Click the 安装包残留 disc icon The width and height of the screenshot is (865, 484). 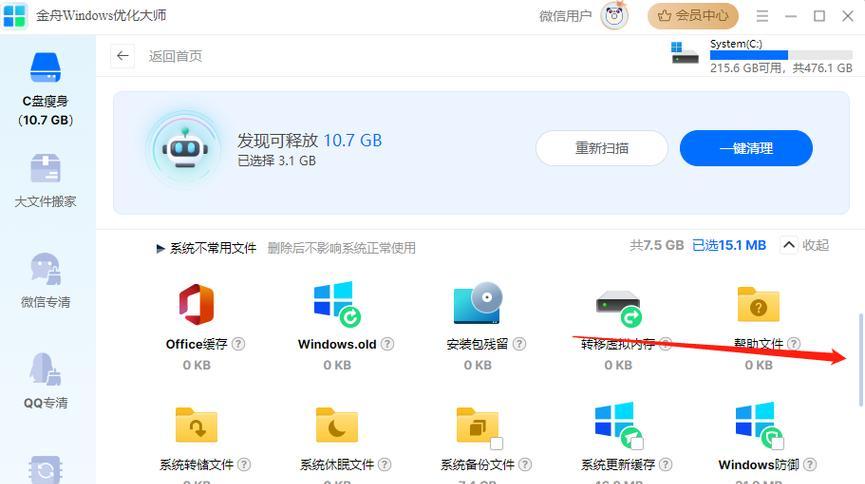point(478,303)
